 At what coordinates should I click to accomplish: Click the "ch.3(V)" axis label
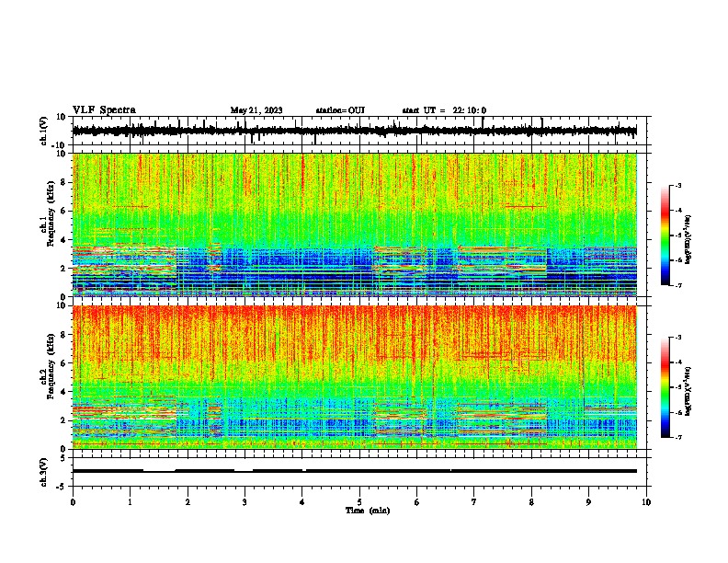[x=44, y=472]
